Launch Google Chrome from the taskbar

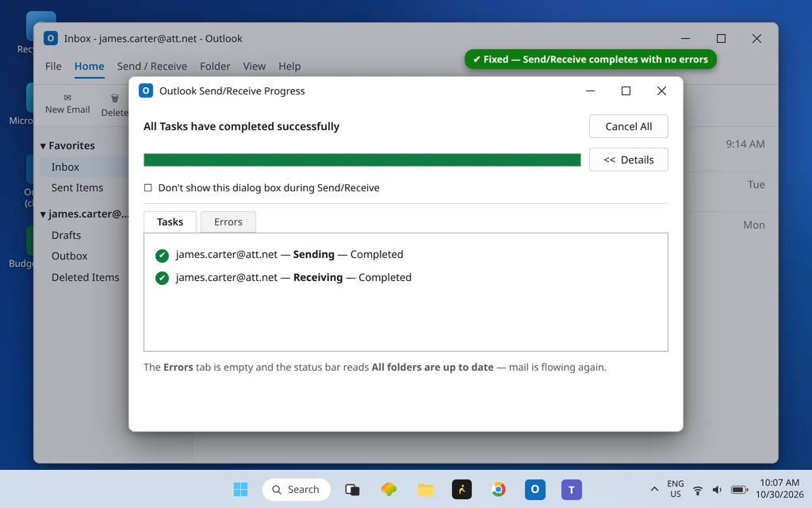[x=499, y=489]
